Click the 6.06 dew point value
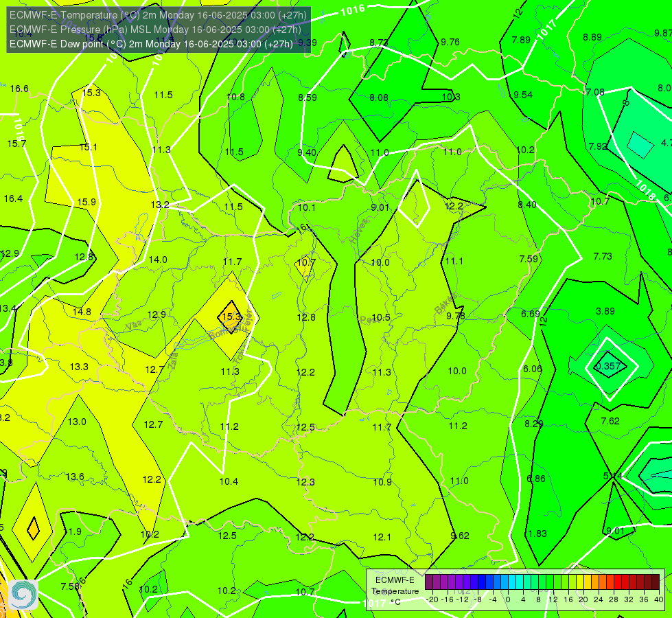Screen dimensions: 672x618 coord(532,369)
